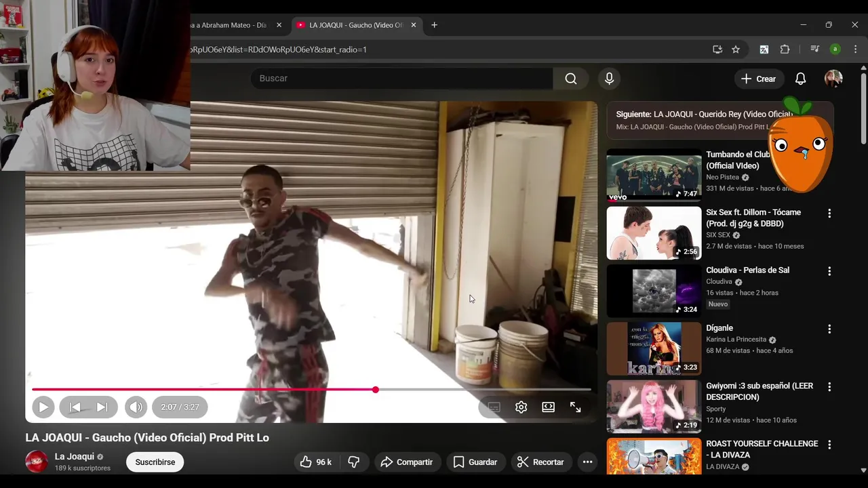Open options menu for Cloudiva video
This screenshot has width=868, height=488.
829,271
